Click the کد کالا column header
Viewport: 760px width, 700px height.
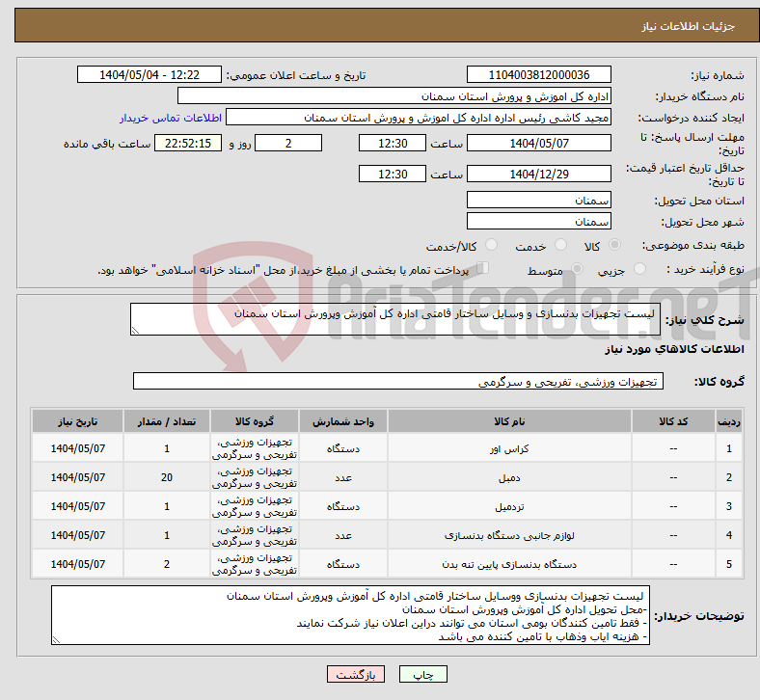[x=673, y=421]
